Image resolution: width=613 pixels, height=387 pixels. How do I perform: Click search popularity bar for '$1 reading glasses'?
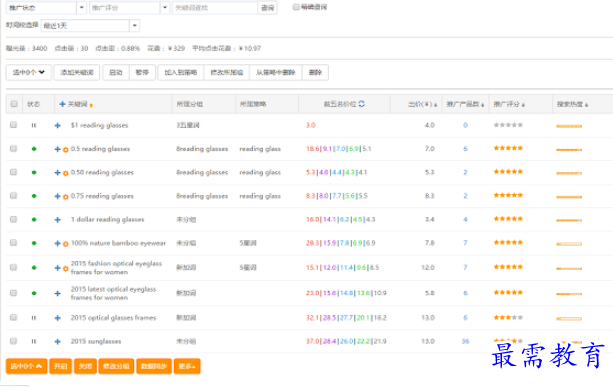point(569,126)
